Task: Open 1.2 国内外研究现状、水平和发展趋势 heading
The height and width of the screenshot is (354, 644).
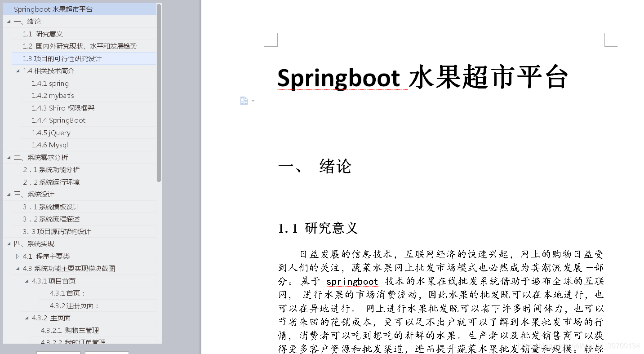Action: (80, 46)
